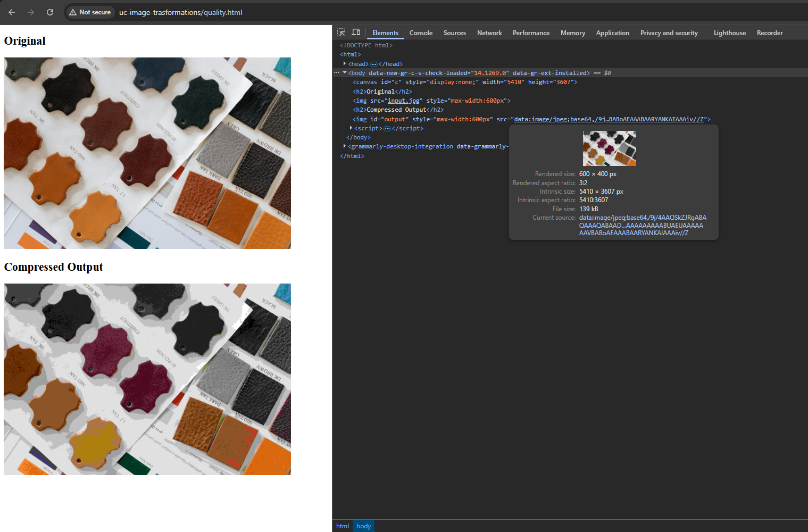Expand the grammarly-desktop-integration element node
Viewport: 808px width, 532px height.
[x=345, y=146]
